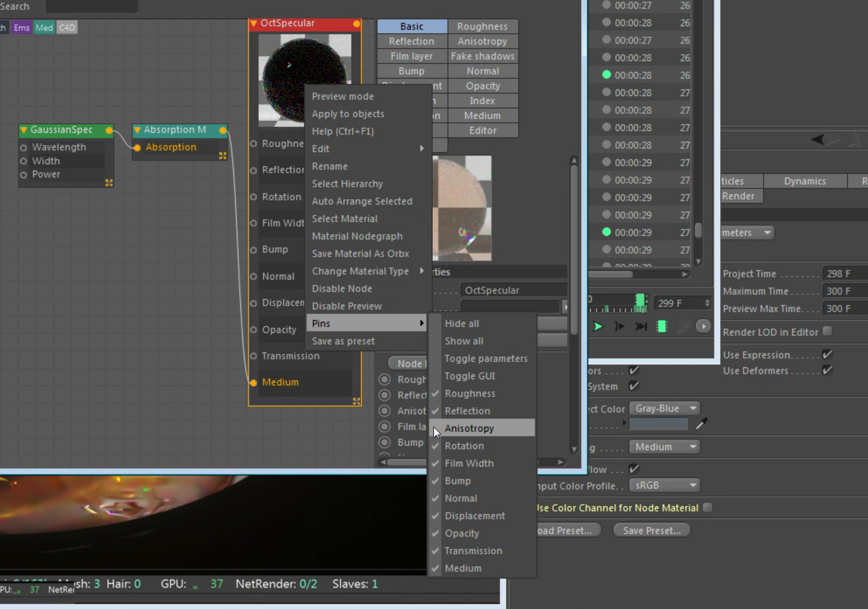This screenshot has height=609, width=868.
Task: Click the OctSpecular node resize handle
Action: [x=356, y=401]
